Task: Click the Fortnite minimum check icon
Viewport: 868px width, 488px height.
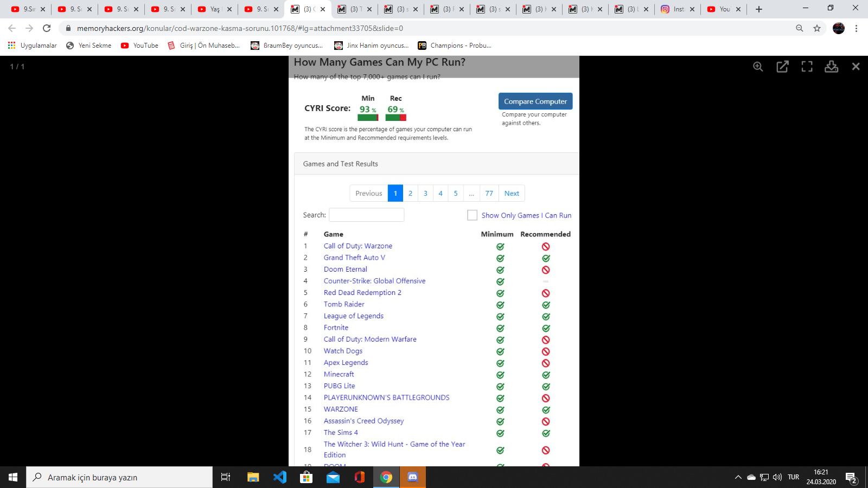Action: click(500, 328)
